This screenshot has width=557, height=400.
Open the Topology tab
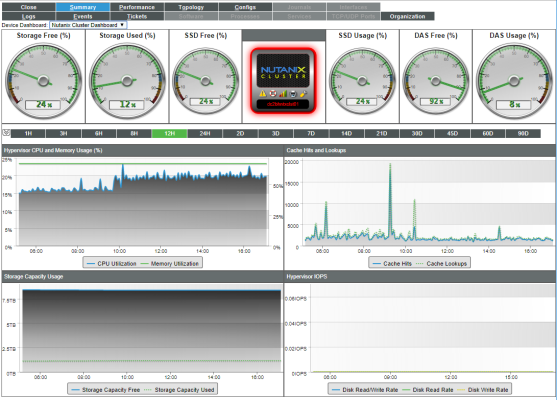[191, 7]
